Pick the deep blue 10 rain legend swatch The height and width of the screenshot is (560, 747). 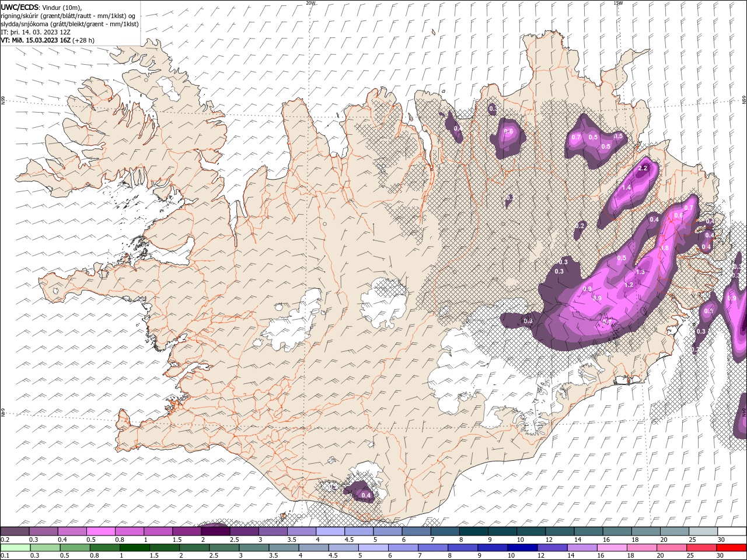(522, 548)
